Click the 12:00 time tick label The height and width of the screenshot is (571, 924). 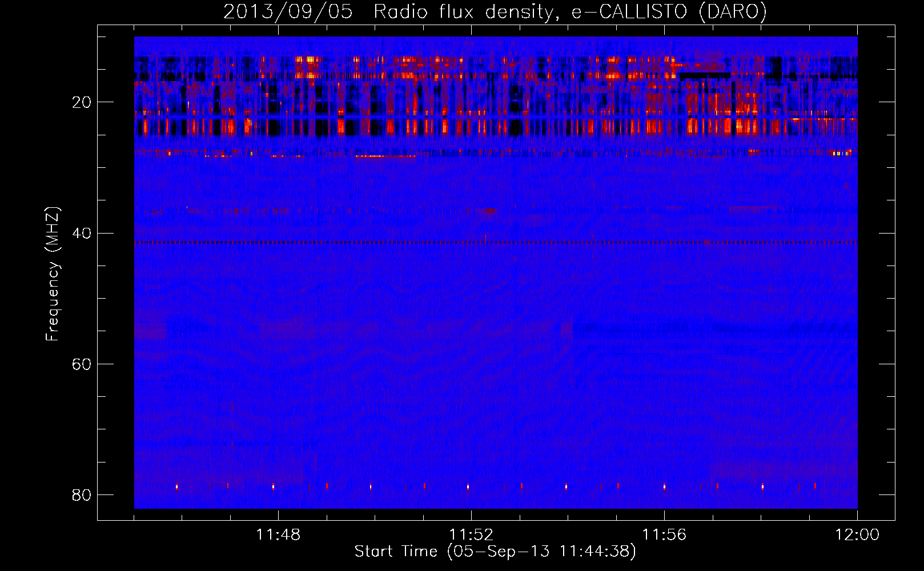(857, 535)
